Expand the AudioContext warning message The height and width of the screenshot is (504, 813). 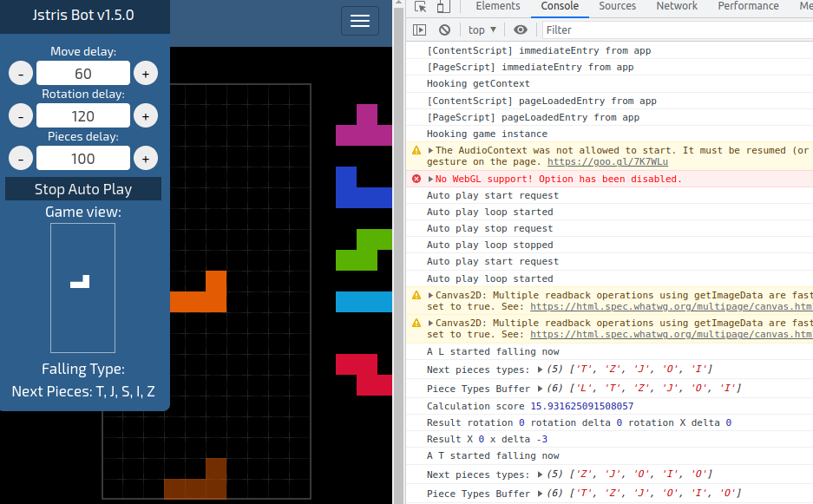(x=430, y=150)
